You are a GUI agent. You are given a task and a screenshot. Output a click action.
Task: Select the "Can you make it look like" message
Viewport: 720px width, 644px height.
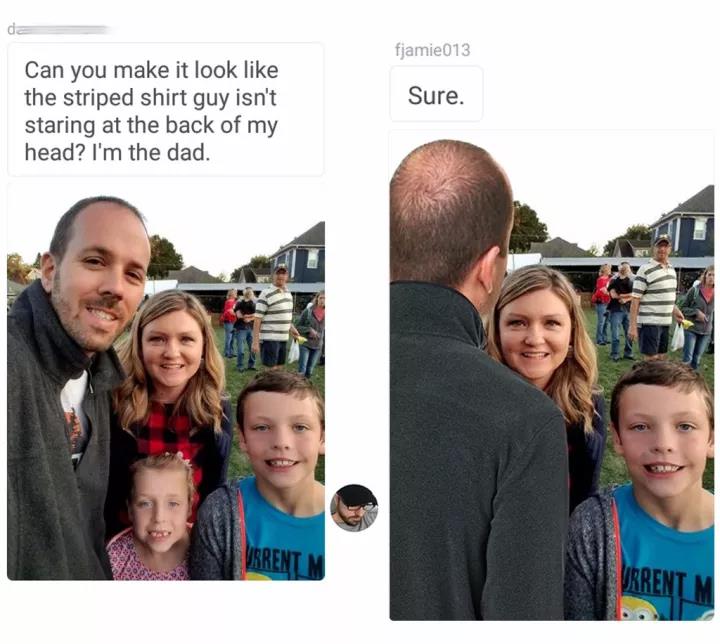(x=166, y=110)
